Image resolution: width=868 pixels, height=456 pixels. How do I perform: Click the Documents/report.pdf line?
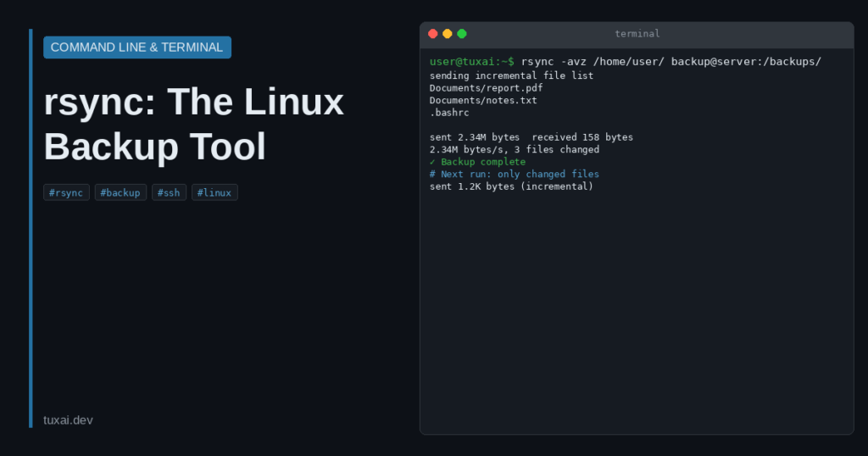(486, 88)
